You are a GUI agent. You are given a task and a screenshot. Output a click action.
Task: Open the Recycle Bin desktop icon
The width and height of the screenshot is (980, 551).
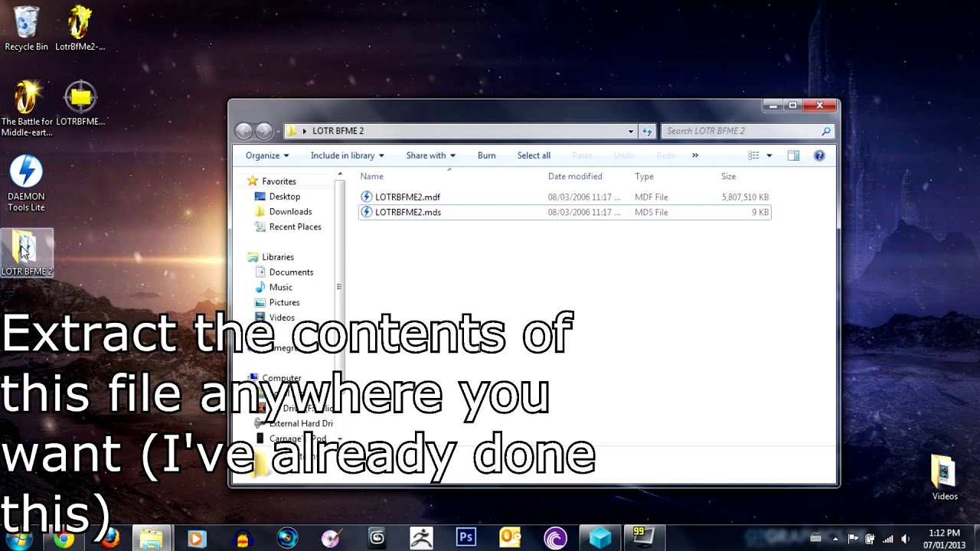[26, 28]
